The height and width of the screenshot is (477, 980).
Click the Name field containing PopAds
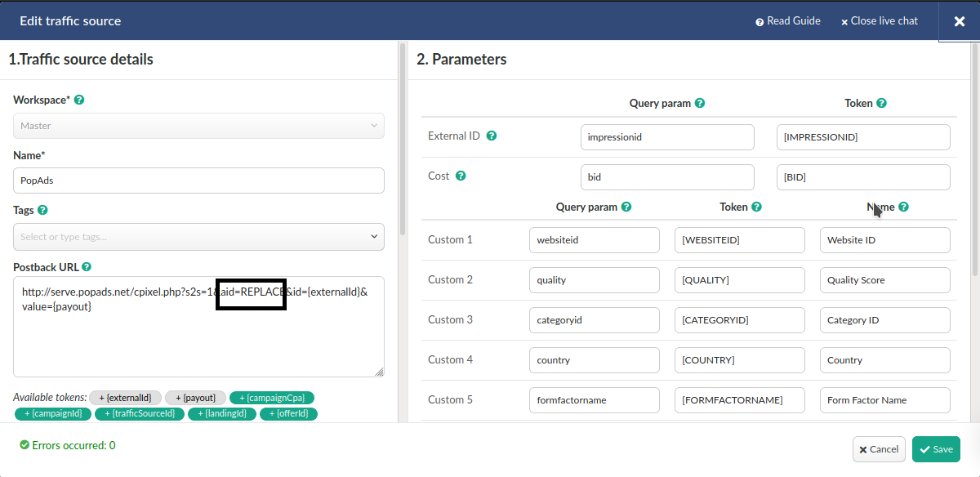(198, 181)
